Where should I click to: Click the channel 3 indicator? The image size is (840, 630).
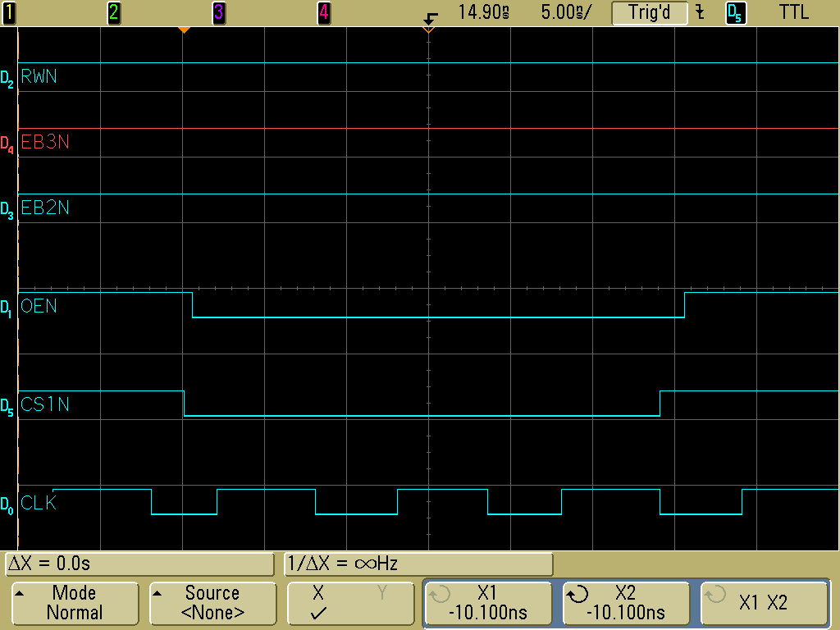(x=219, y=12)
